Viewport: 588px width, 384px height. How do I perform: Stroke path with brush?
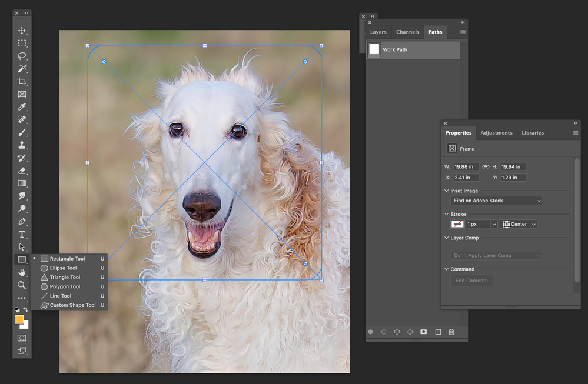[384, 332]
